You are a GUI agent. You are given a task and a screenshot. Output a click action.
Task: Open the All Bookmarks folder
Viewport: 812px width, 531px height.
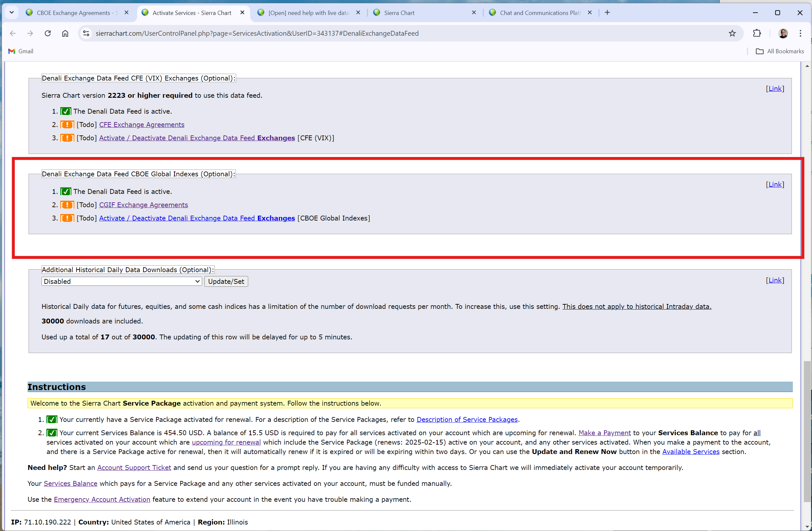coord(780,51)
